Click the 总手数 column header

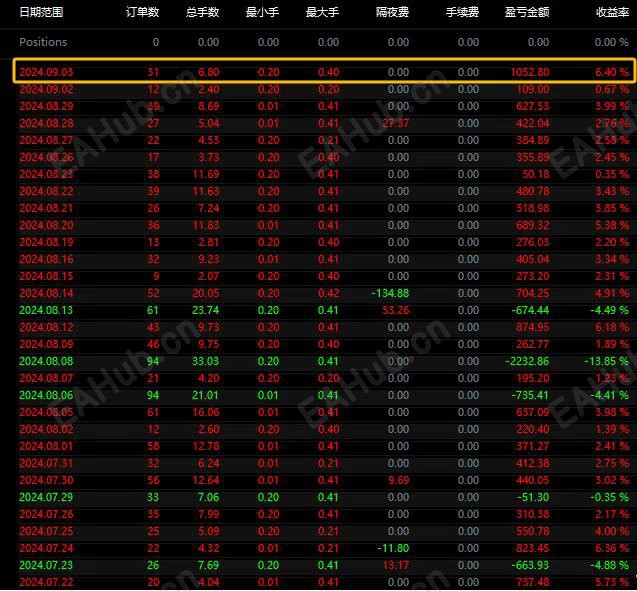coord(202,12)
